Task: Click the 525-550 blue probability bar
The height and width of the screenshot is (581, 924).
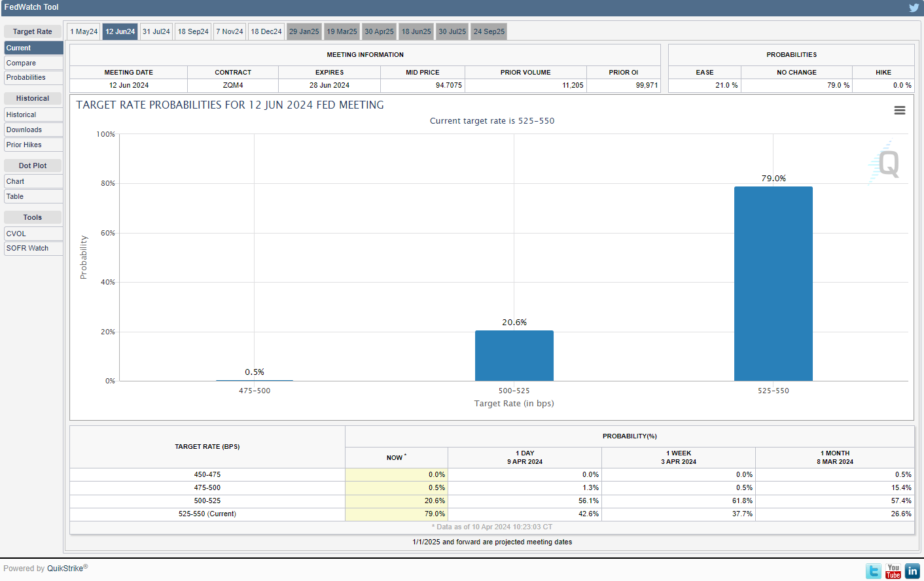Action: (773, 283)
